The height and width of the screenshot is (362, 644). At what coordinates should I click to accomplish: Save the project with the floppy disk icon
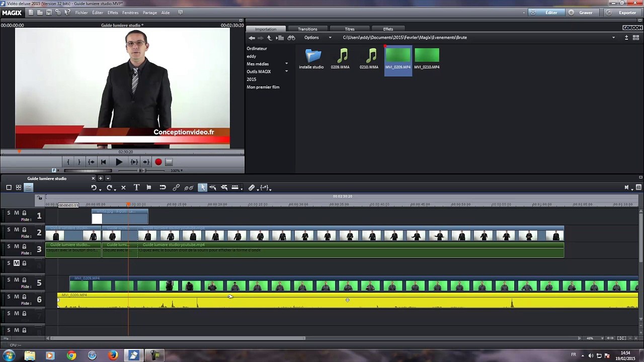click(x=49, y=12)
